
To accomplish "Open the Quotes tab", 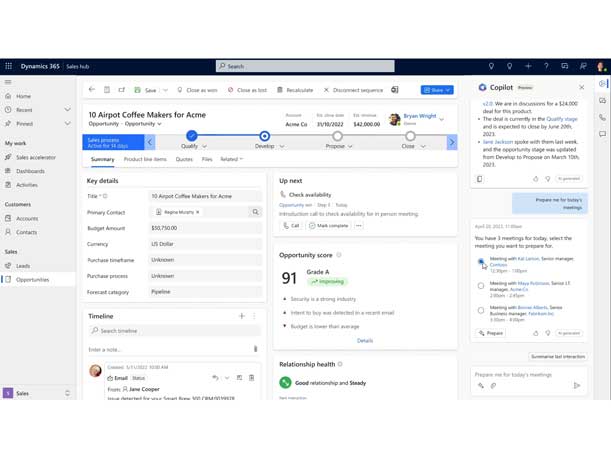I will point(184,159).
